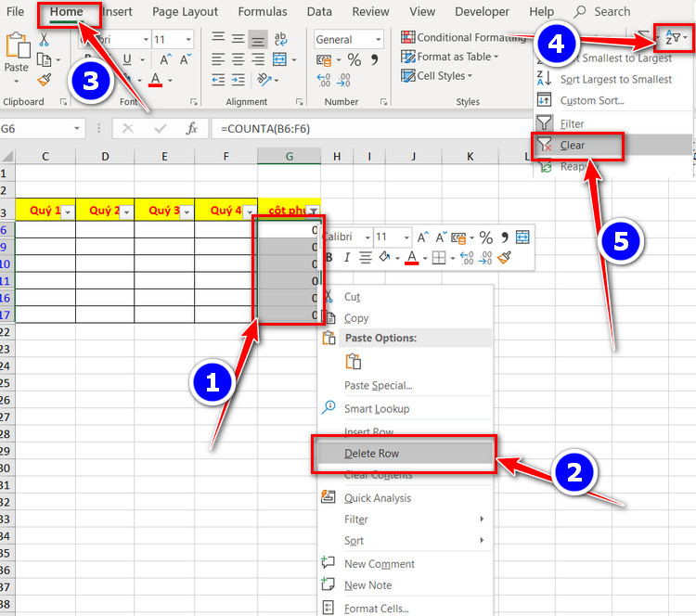Toggle Underline formatting in ribbon
The width and height of the screenshot is (696, 616).
pyautogui.click(x=127, y=59)
